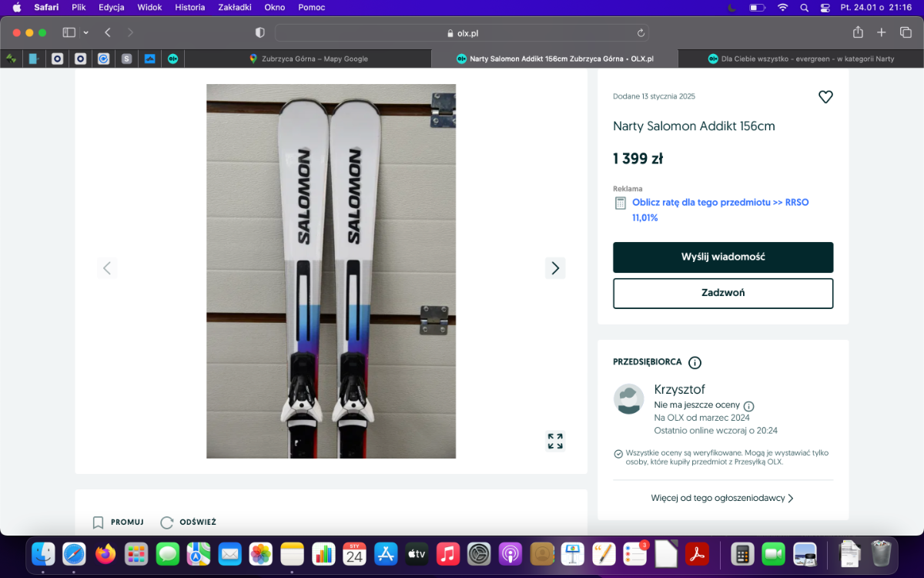
Task: Click the PROMUJ bookmark icon
Action: click(98, 523)
